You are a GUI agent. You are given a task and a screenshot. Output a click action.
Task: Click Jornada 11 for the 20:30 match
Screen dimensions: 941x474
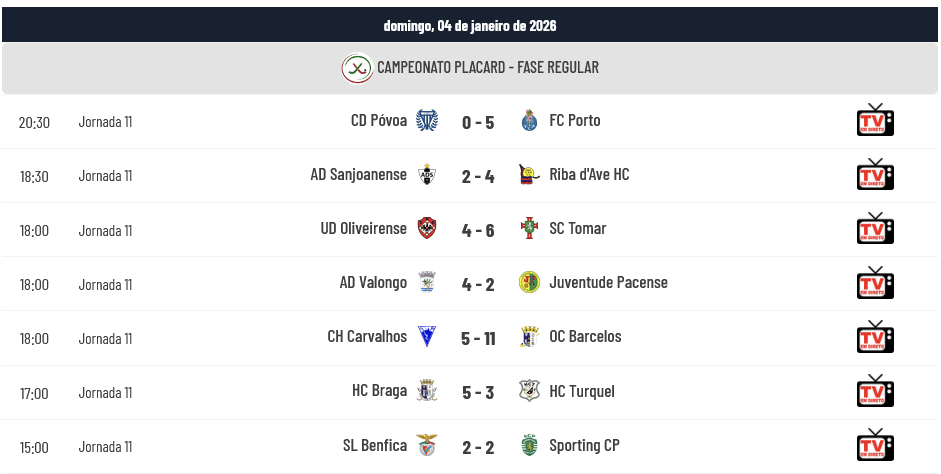coord(105,122)
